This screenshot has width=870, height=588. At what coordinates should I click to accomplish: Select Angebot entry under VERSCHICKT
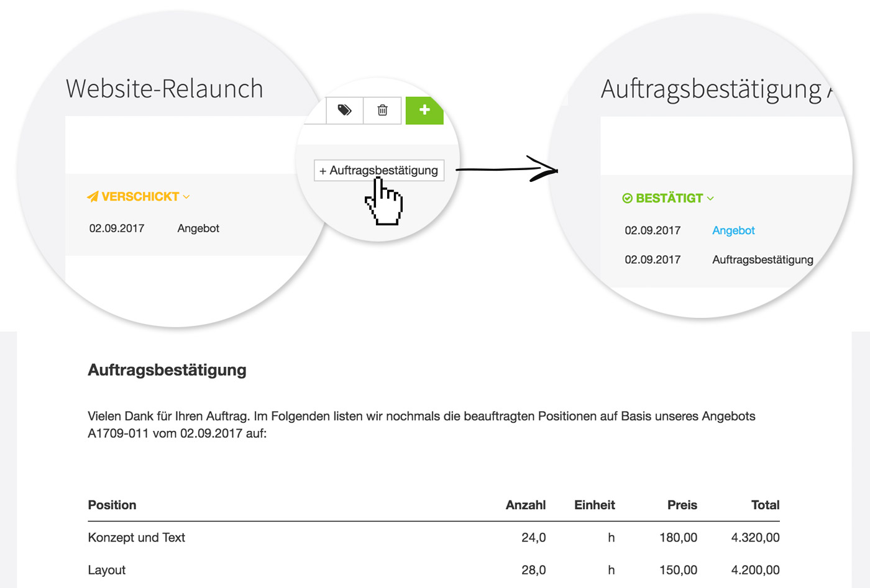click(198, 228)
